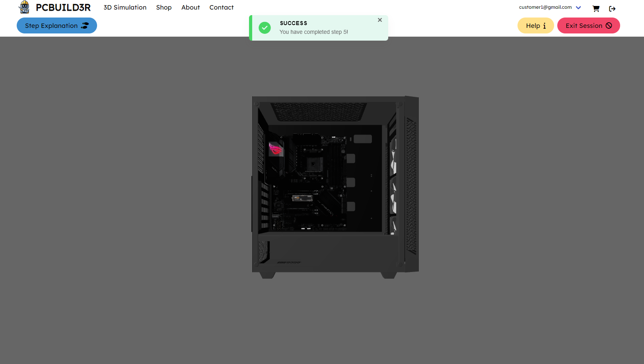Click the PCBUILD3R brand name text
Image resolution: width=644 pixels, height=364 pixels.
click(63, 8)
